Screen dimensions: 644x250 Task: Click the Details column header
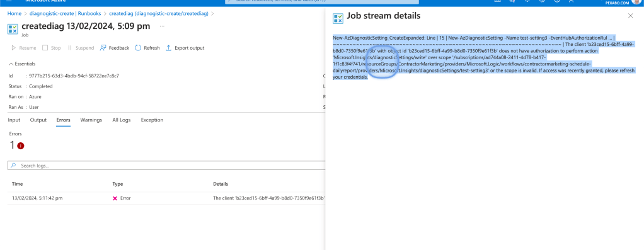click(x=221, y=184)
